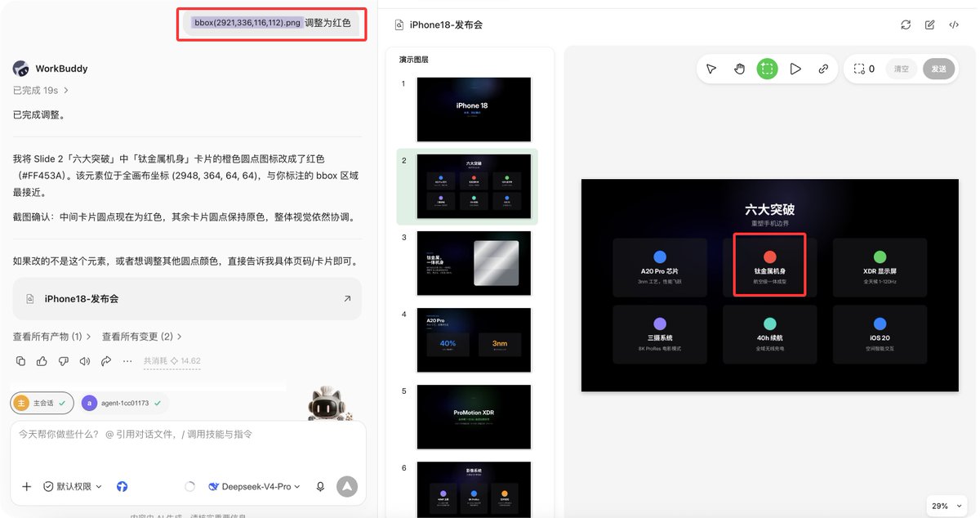The image size is (980, 518).
Task: Open the edit pencil icon in header
Action: click(x=929, y=25)
